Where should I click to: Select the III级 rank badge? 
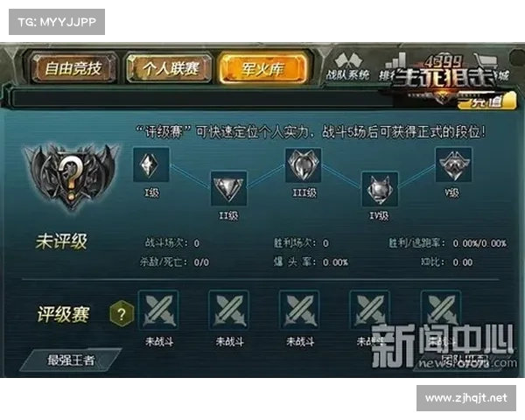point(304,164)
